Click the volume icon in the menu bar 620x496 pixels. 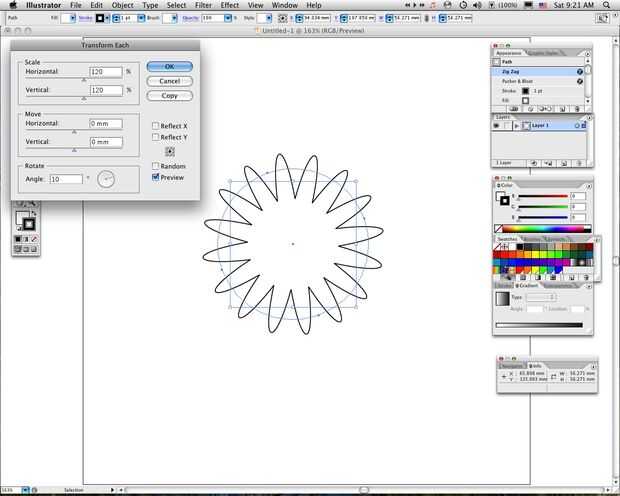point(477,5)
